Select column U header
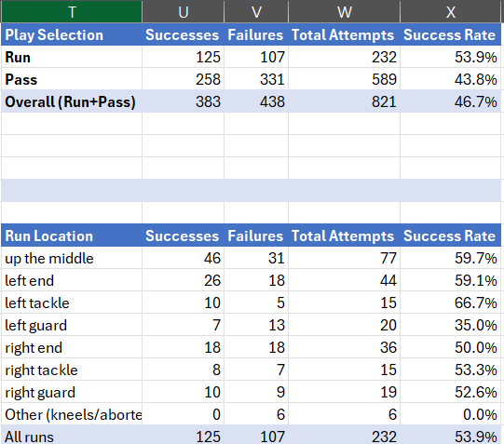Image resolution: width=504 pixels, height=444 pixels. [x=184, y=12]
